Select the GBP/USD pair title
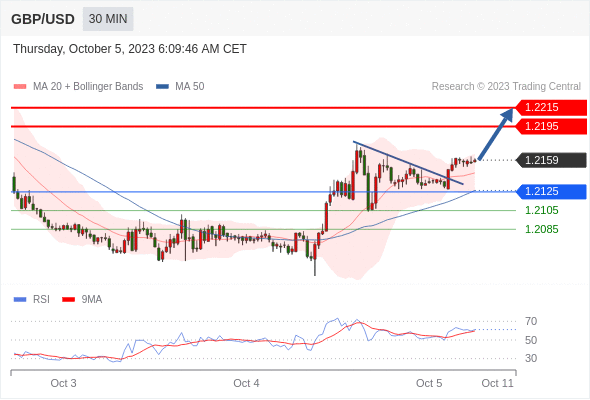 click(43, 19)
